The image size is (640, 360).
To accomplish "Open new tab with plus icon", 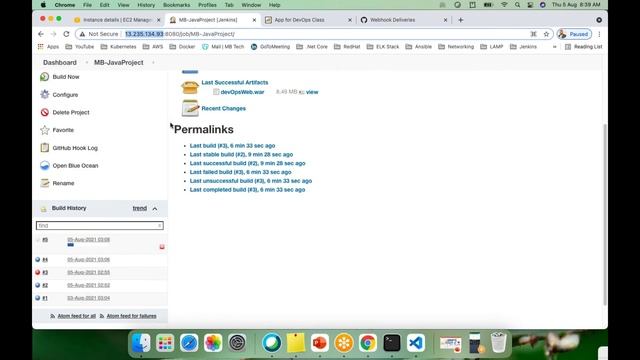I will pos(460,20).
